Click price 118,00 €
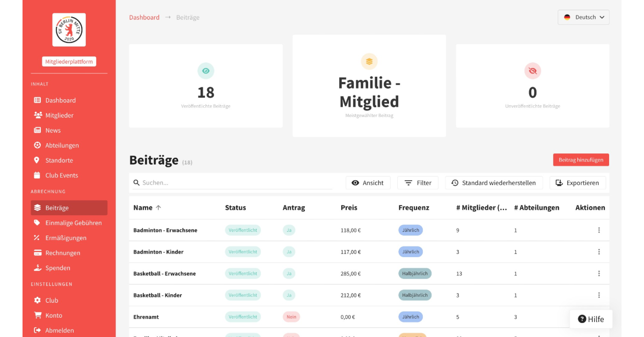Screen dimensions: 644x337 pyautogui.click(x=351, y=230)
